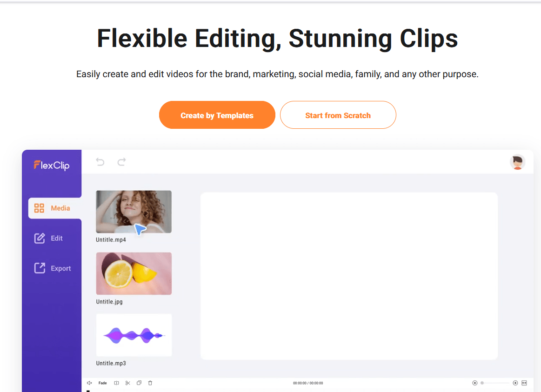Switch to the Media tab
The height and width of the screenshot is (392, 541).
pyautogui.click(x=55, y=208)
